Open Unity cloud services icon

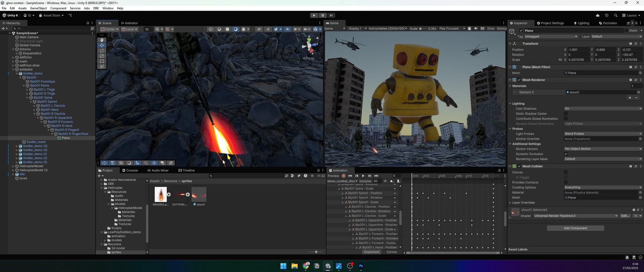[x=598, y=15]
